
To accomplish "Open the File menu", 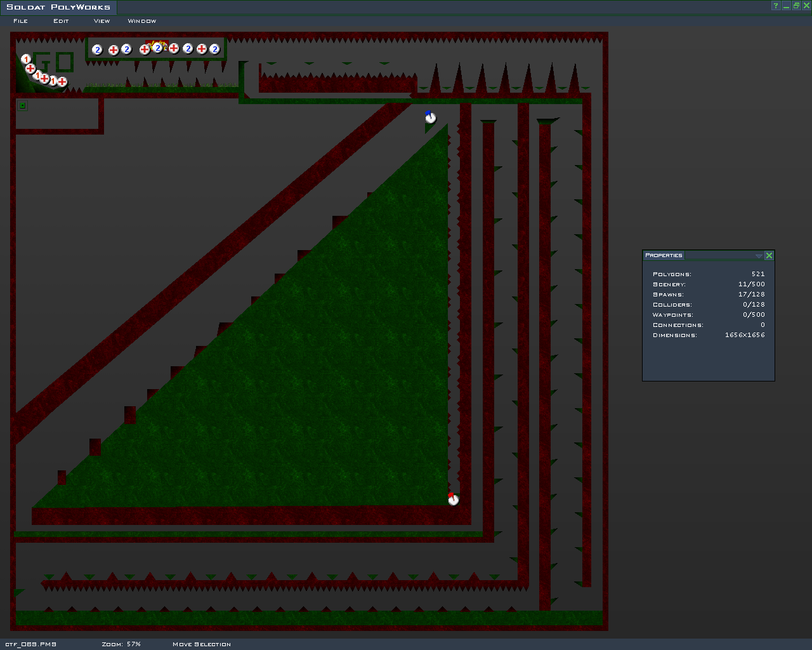I will [x=21, y=21].
